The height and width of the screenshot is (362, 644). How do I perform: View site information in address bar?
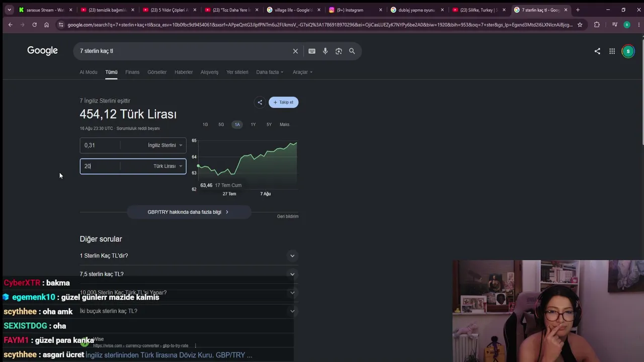[60, 25]
